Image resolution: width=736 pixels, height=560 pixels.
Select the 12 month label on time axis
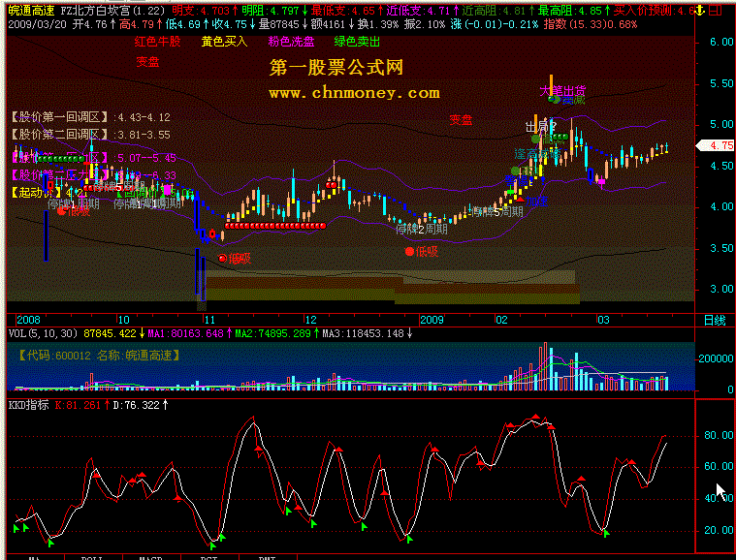pos(310,320)
